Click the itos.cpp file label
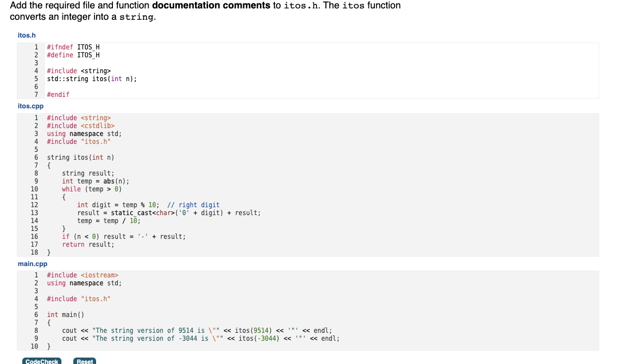The height and width of the screenshot is (364, 621). coord(31,106)
